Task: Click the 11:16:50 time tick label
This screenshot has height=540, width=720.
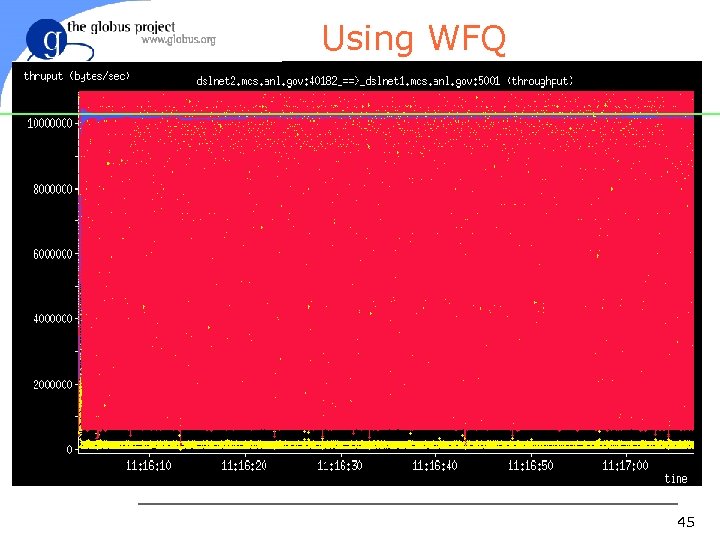Action: pyautogui.click(x=530, y=466)
